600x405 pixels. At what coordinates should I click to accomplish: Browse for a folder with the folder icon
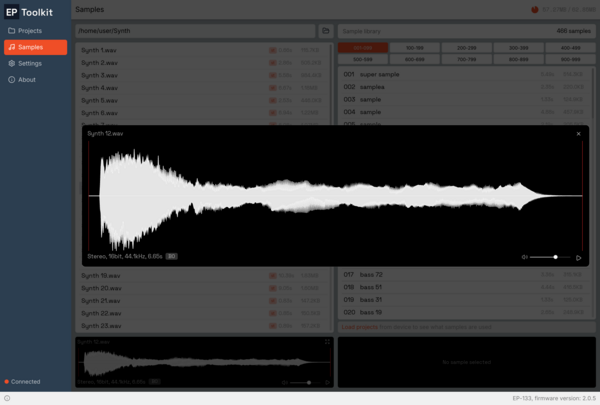[326, 31]
